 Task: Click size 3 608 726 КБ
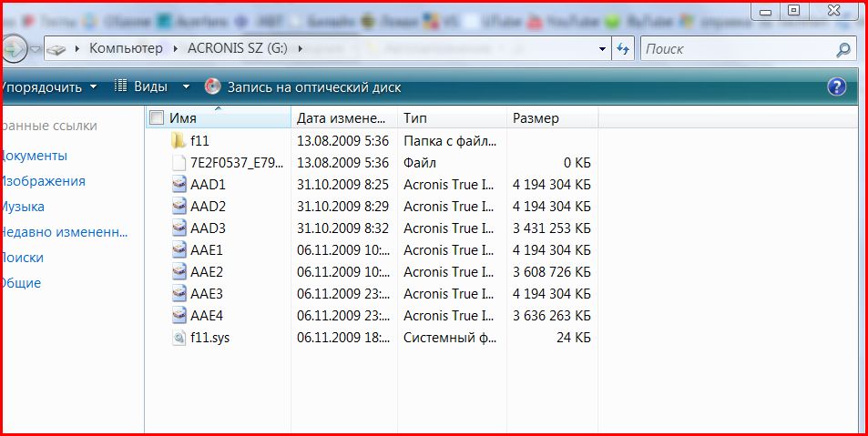tap(551, 271)
